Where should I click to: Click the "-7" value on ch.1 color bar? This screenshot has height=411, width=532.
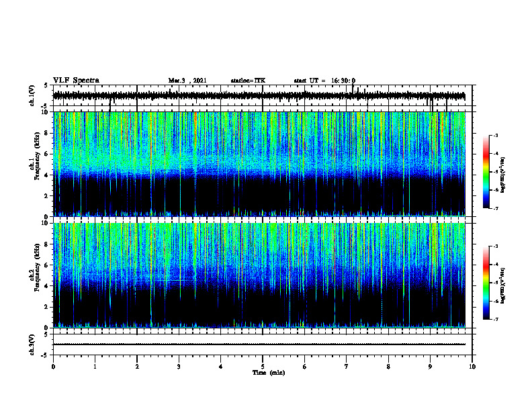[495, 208]
